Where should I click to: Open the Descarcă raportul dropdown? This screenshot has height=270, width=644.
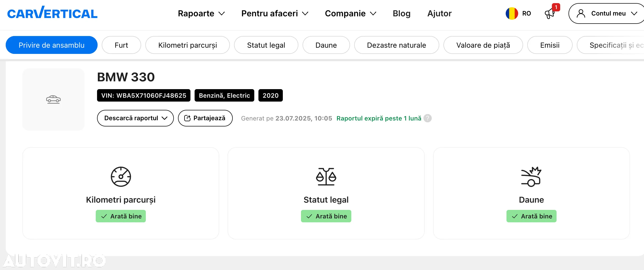point(135,118)
